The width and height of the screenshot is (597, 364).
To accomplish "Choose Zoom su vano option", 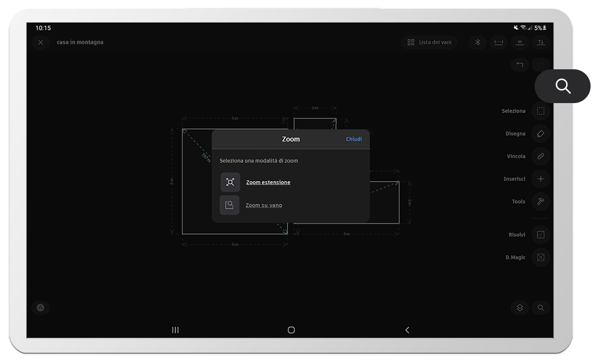I will 264,205.
